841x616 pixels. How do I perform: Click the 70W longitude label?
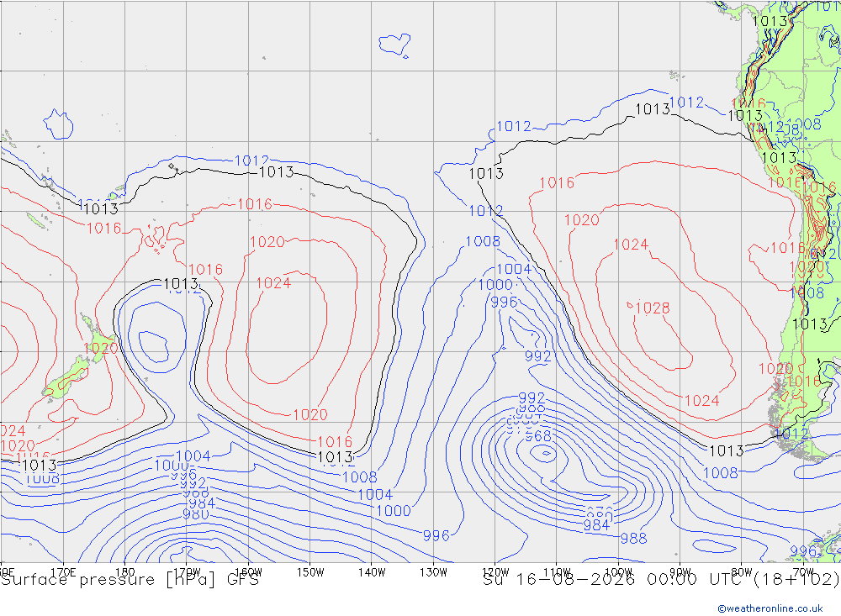tap(803, 572)
